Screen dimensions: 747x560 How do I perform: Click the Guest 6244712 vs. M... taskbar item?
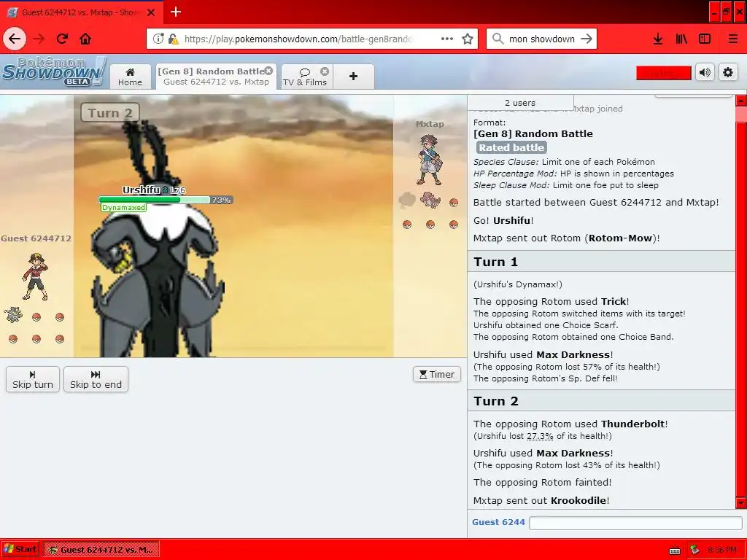(101, 550)
